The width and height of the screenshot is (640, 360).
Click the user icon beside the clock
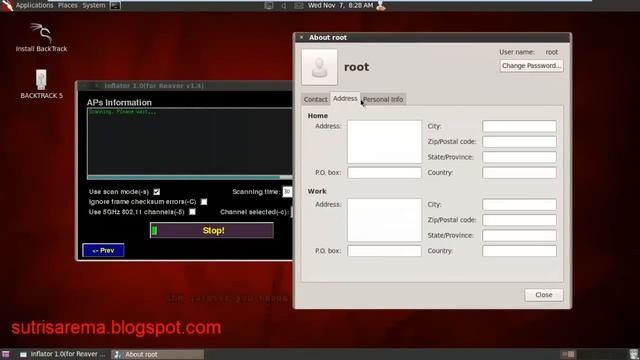381,6
